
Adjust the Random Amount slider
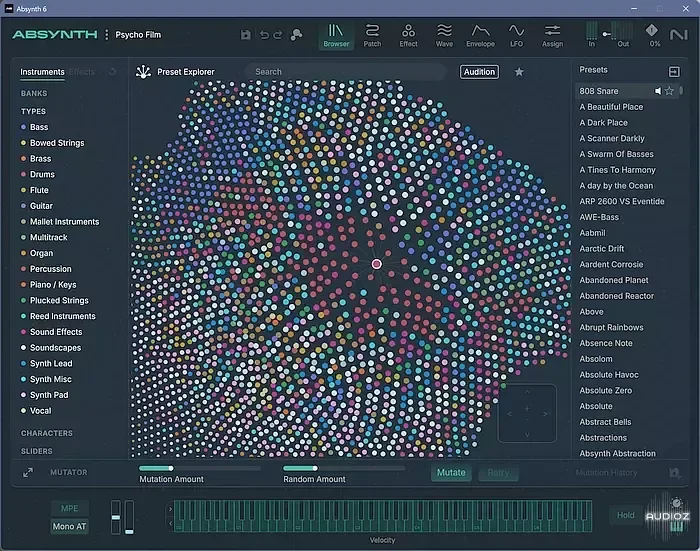click(344, 468)
